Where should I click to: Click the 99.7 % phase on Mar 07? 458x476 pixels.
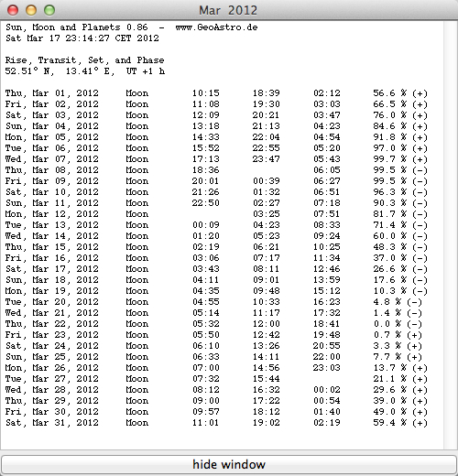pos(400,159)
